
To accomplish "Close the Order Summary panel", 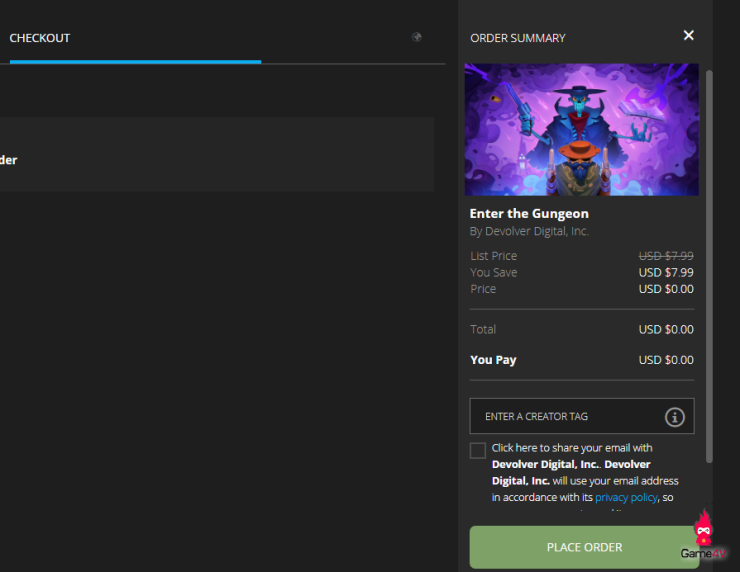I will (688, 36).
